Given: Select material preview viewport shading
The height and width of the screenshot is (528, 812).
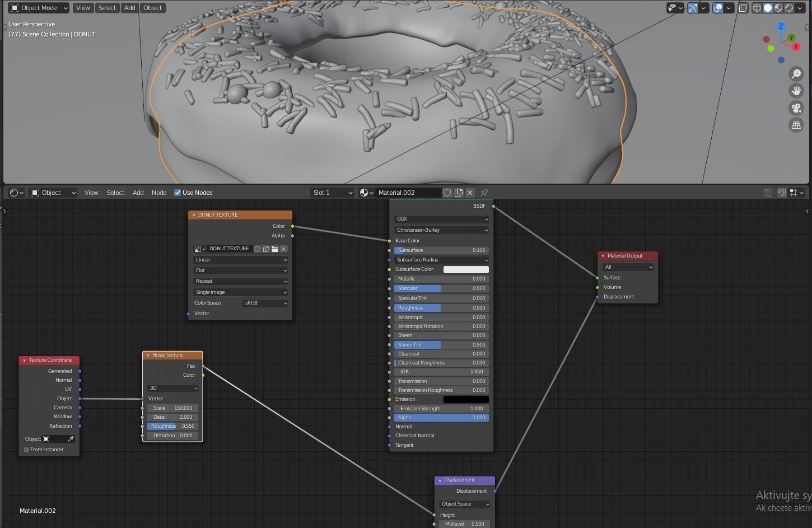Looking at the screenshot, I should (x=778, y=8).
